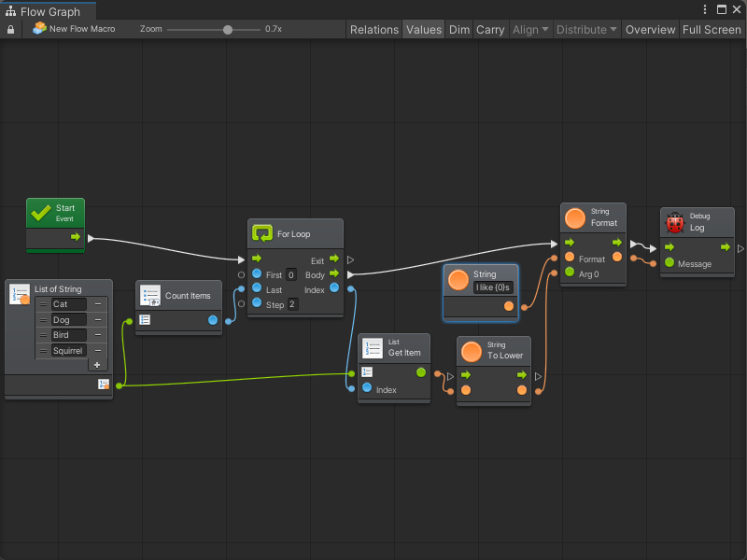Click the Zoom slider handle
This screenshot has width=747, height=560.
point(228,29)
